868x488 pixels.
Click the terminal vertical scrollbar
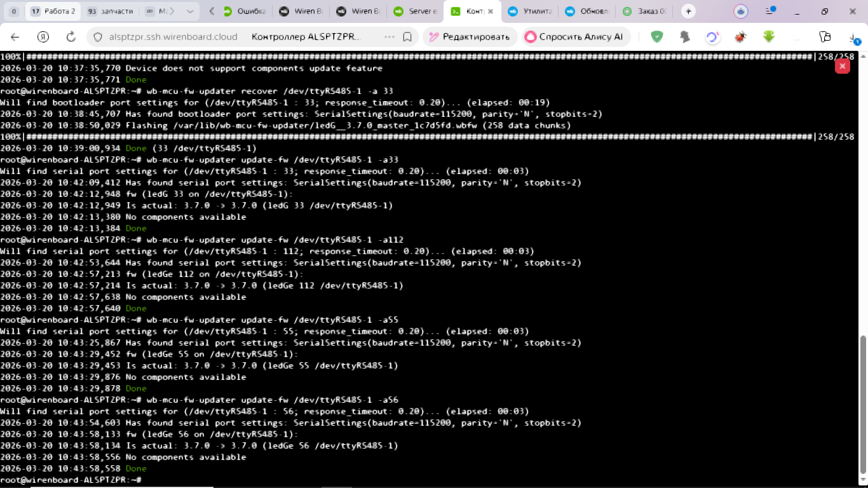tap(863, 407)
